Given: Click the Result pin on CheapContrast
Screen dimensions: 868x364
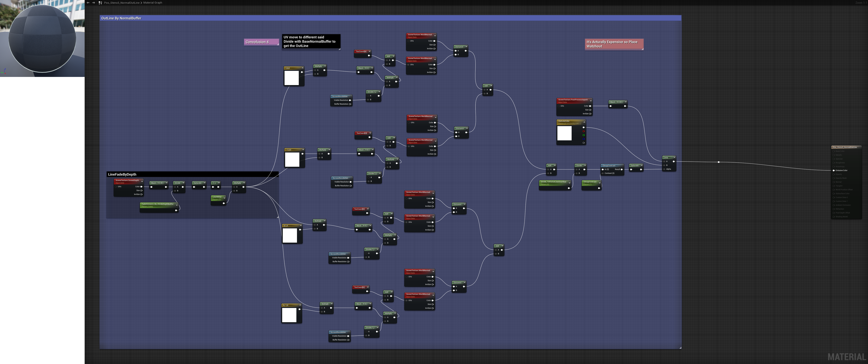Looking at the screenshot, I should coord(622,169).
